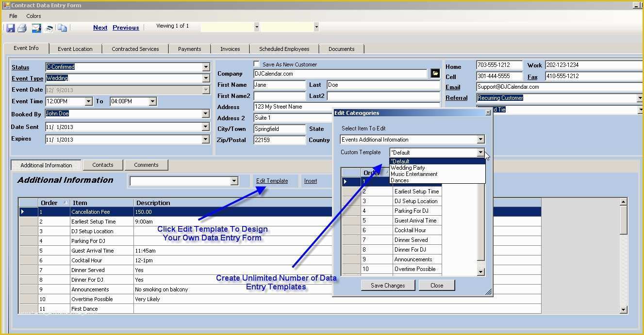Click the copy record toolbar icon

pos(62,28)
